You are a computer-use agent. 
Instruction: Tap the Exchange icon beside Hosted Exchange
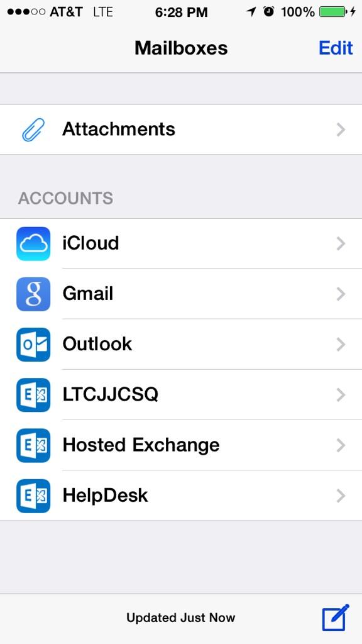coord(33,446)
